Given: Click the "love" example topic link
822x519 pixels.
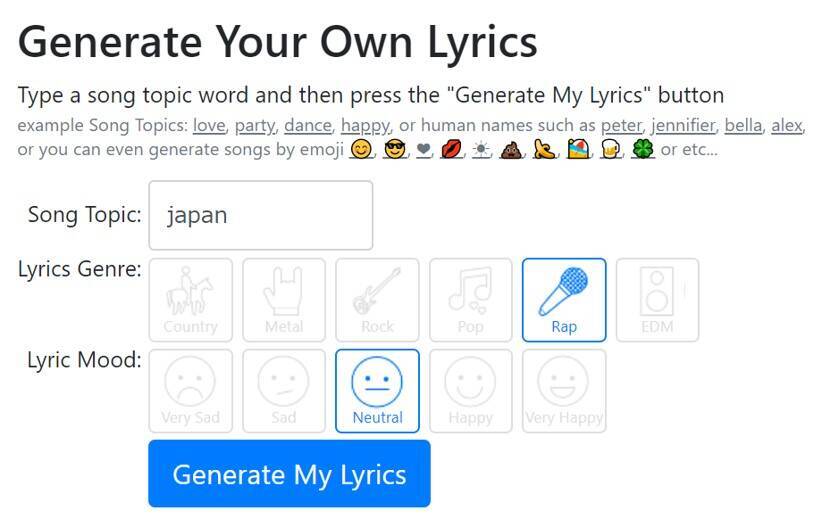Looking at the screenshot, I should [209, 126].
